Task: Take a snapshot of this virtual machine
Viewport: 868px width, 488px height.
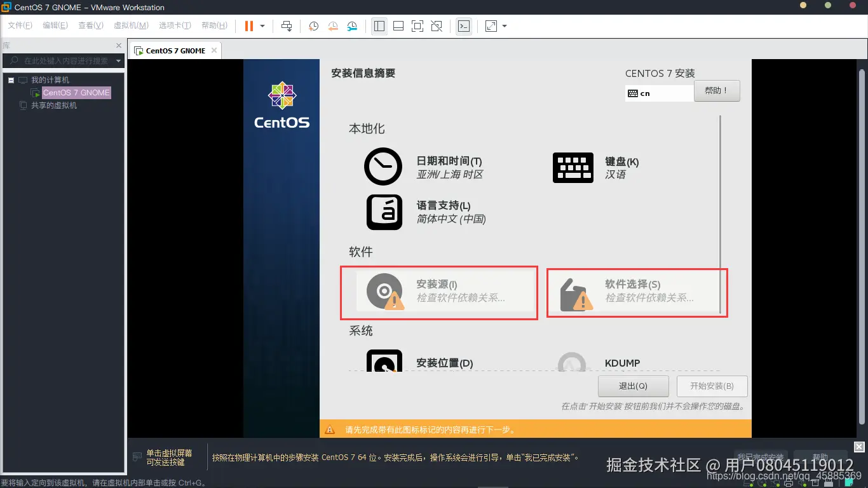Action: point(313,26)
